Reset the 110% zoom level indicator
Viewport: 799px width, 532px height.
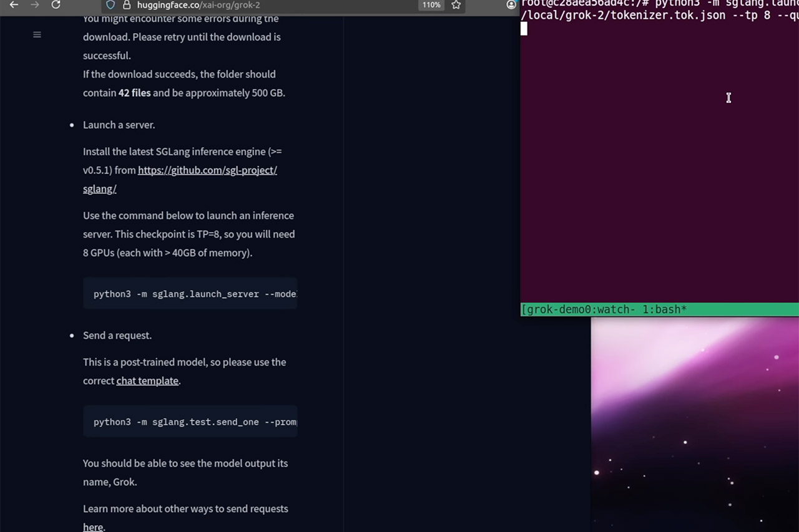point(431,5)
